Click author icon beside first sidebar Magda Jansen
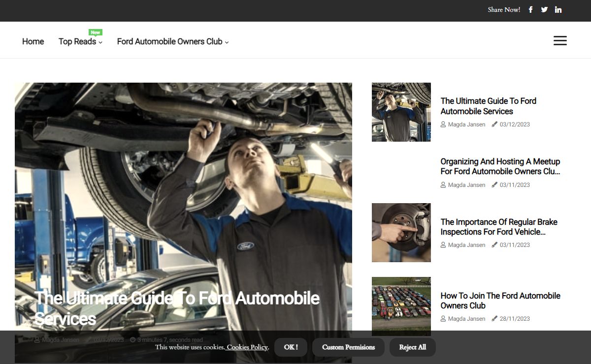Image resolution: width=591 pixels, height=364 pixels. [443, 124]
